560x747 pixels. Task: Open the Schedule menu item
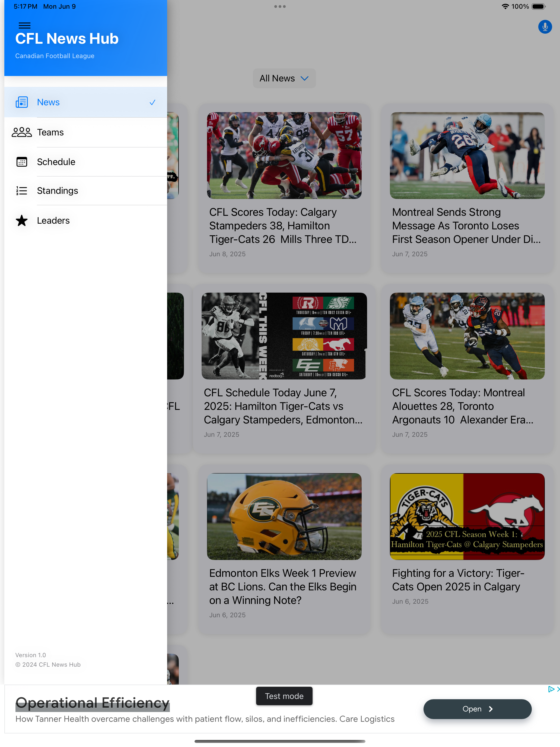click(86, 162)
